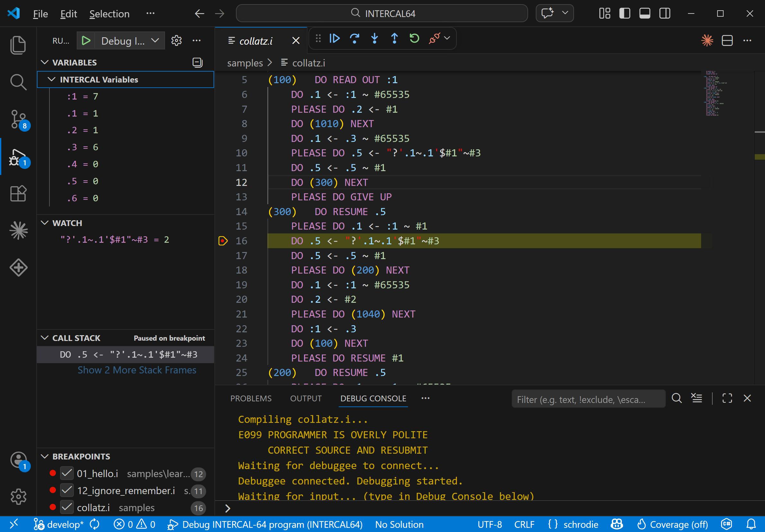Disable the 01_hello.i breakpoint
Viewport: 765px width, 532px height.
click(67, 473)
